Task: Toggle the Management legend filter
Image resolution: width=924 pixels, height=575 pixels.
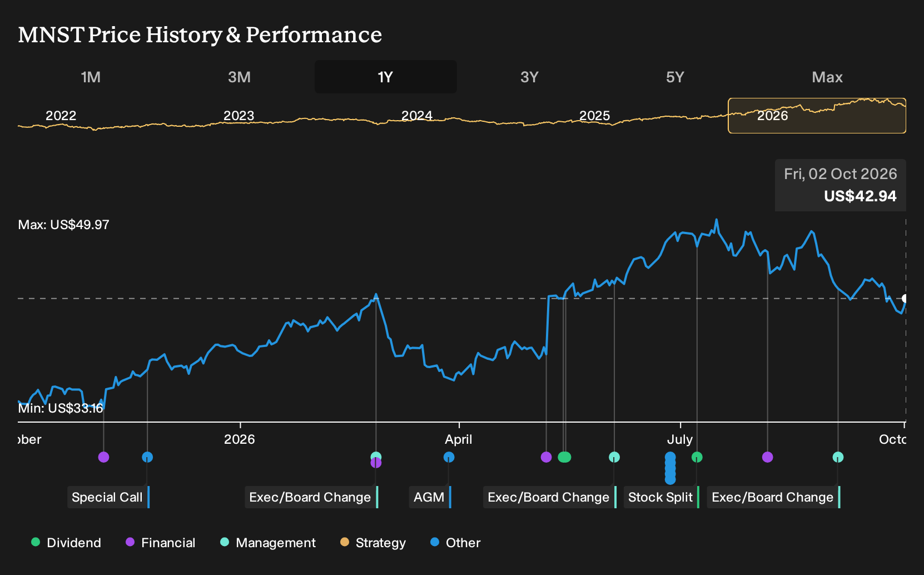Action: tap(268, 543)
